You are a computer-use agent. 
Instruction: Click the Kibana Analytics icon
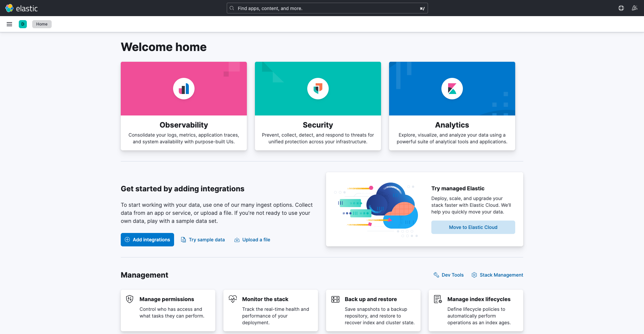point(452,89)
